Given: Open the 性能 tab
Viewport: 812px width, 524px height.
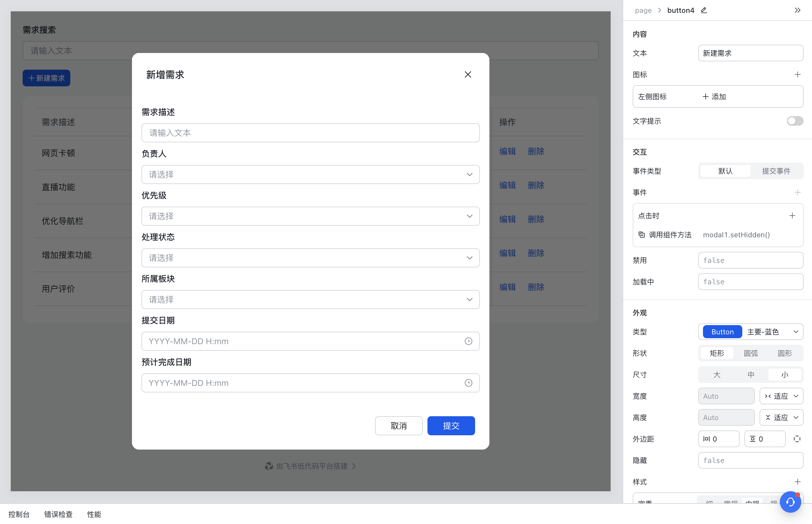Looking at the screenshot, I should coord(94,514).
